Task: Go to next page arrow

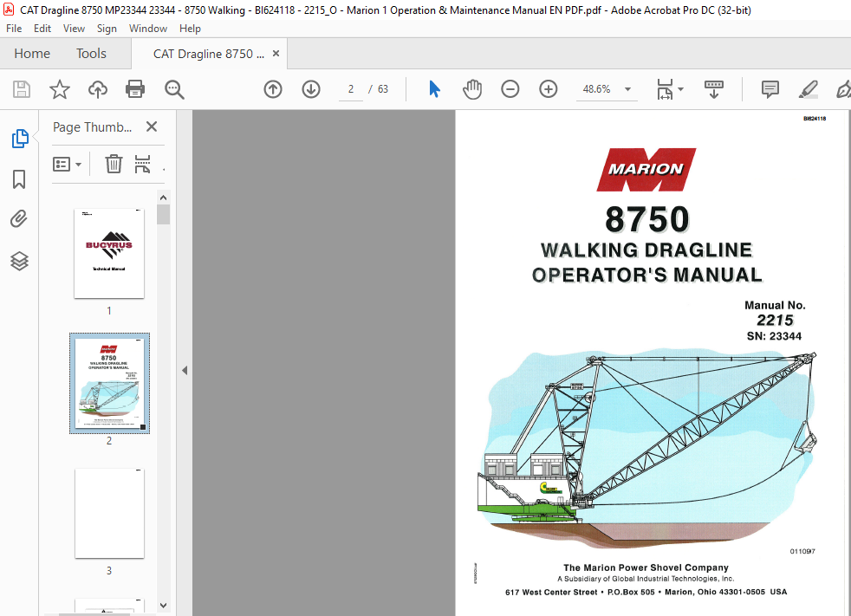Action: coord(311,89)
